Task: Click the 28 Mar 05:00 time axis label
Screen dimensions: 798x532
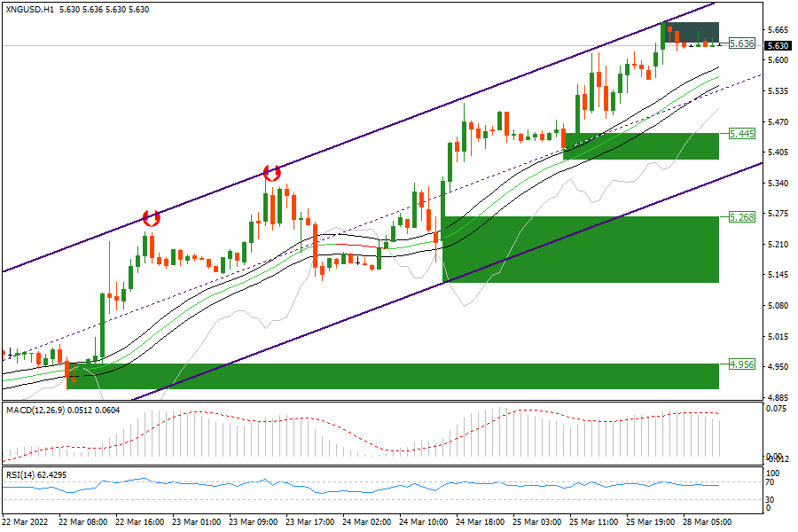Action: pyautogui.click(x=708, y=522)
